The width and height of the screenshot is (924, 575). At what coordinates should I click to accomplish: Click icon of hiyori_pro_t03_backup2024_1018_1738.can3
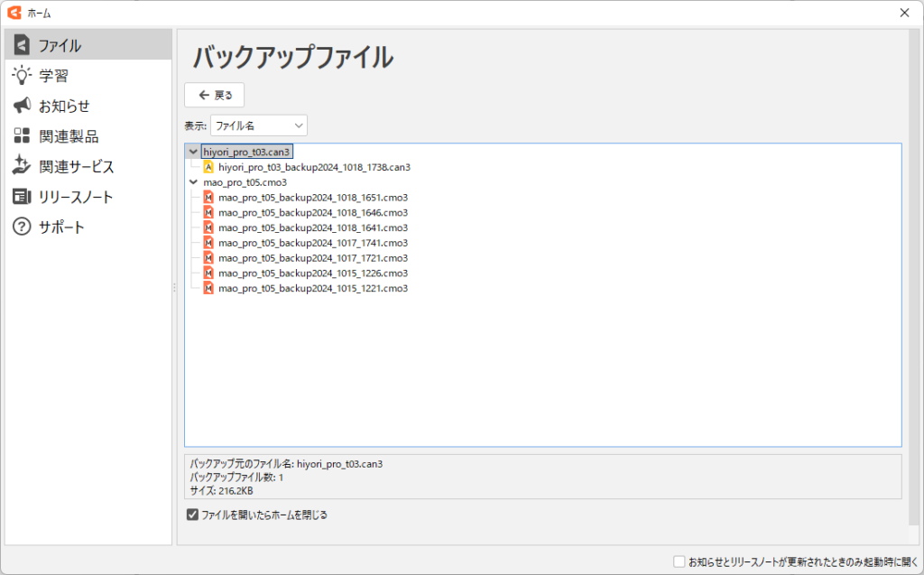click(x=208, y=167)
